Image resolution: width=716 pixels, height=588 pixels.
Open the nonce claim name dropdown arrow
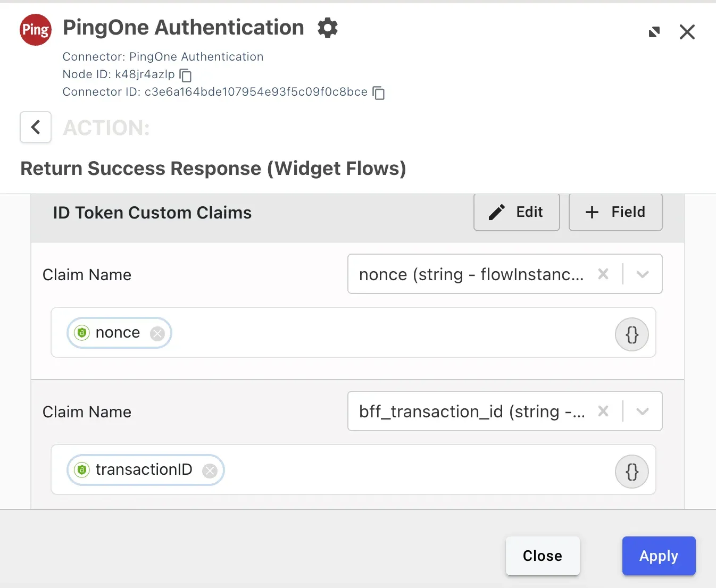(x=643, y=274)
